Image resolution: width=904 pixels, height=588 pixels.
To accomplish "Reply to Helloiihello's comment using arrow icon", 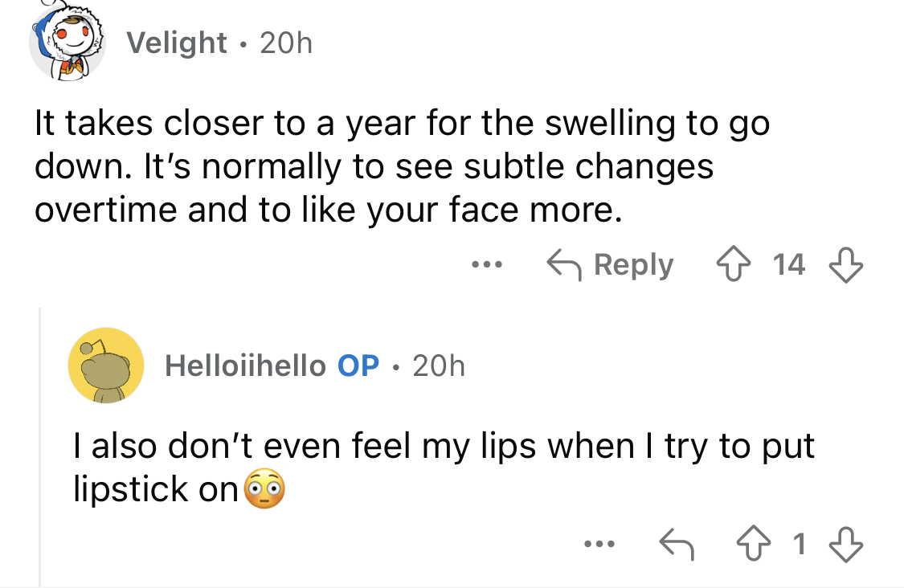I will (677, 544).
